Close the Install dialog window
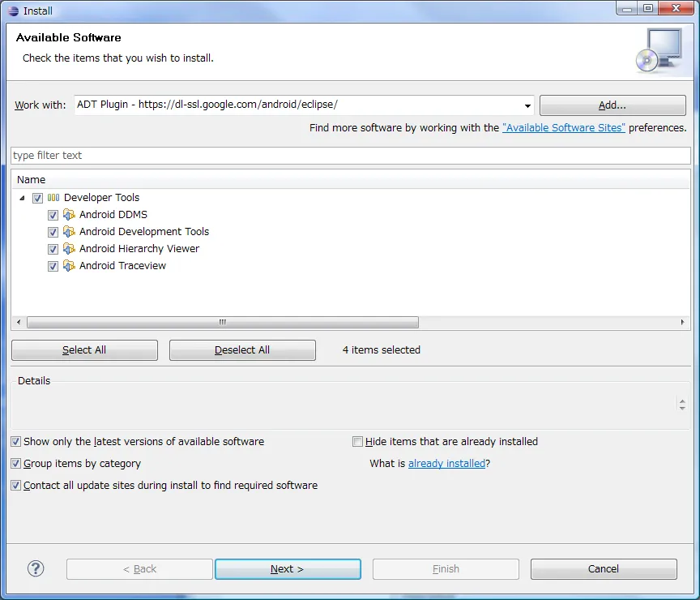This screenshot has width=700, height=600. click(676, 8)
